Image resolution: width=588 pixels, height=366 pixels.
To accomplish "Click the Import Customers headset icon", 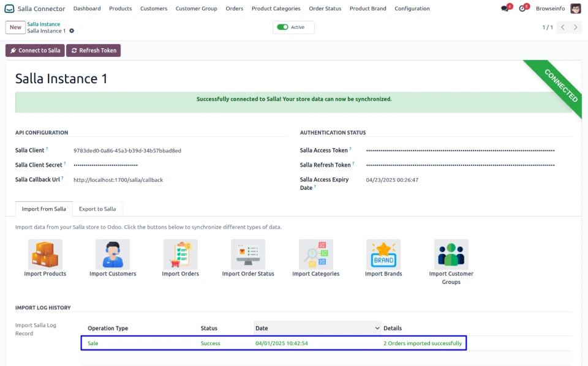I will 113,254.
